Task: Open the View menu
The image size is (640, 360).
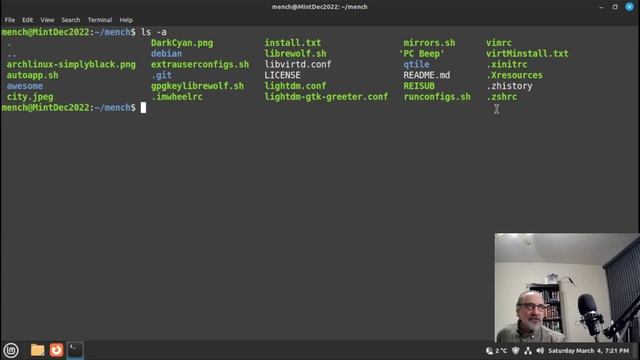Action: coord(47,20)
